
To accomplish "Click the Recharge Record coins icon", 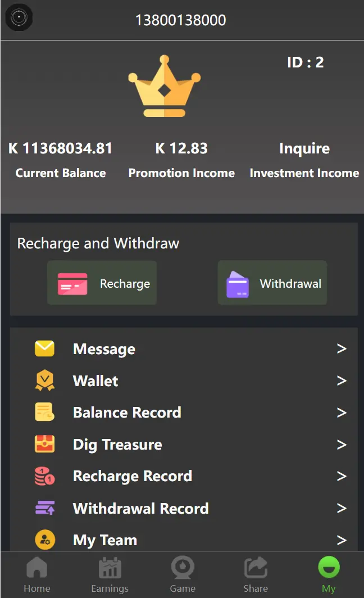I will point(45,476).
